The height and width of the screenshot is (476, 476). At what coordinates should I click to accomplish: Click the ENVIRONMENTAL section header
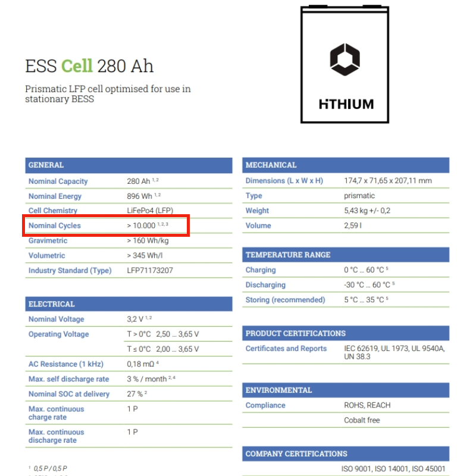[346, 390]
